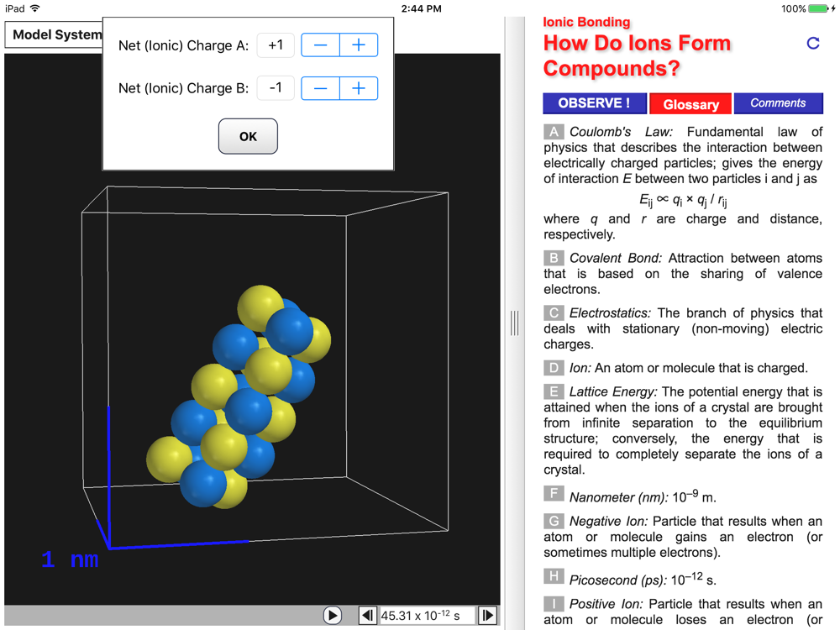Viewport: 840px width, 630px height.
Task: Confirm charges with the OK button
Action: coord(248,137)
